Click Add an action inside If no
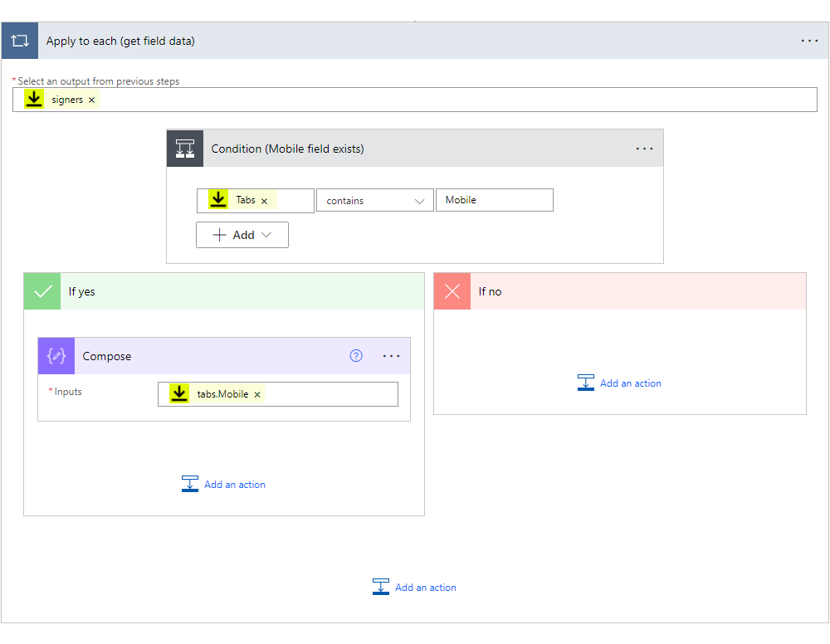 pos(619,383)
